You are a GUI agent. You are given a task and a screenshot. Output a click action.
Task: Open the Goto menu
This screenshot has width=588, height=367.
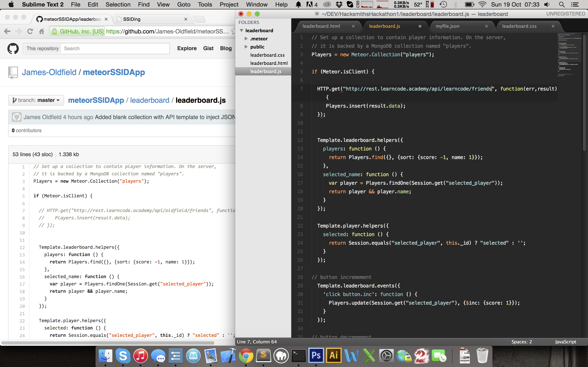(184, 4)
